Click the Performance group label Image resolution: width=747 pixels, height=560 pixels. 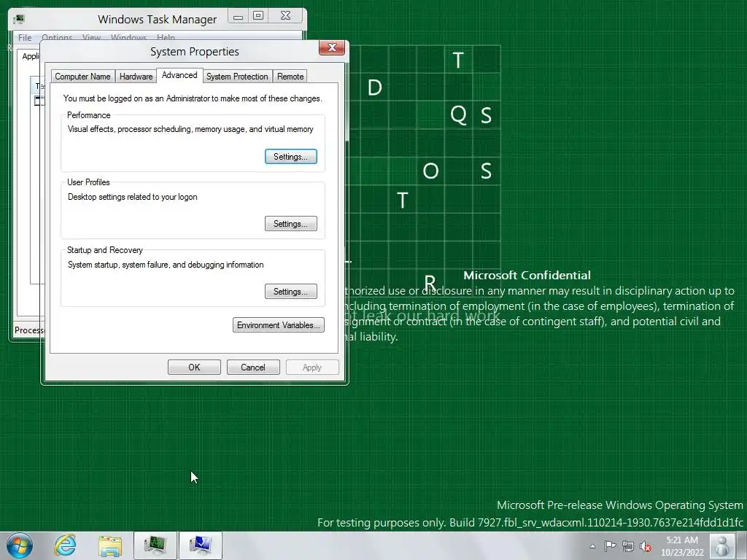point(88,115)
